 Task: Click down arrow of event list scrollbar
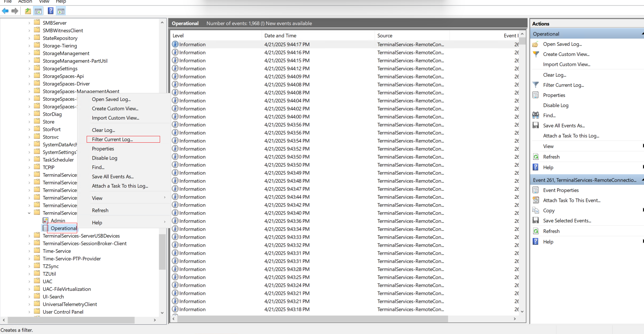(x=522, y=311)
